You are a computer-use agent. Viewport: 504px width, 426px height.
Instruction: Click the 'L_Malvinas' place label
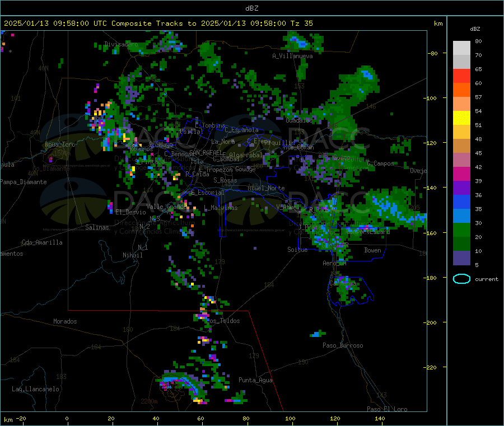(221, 208)
